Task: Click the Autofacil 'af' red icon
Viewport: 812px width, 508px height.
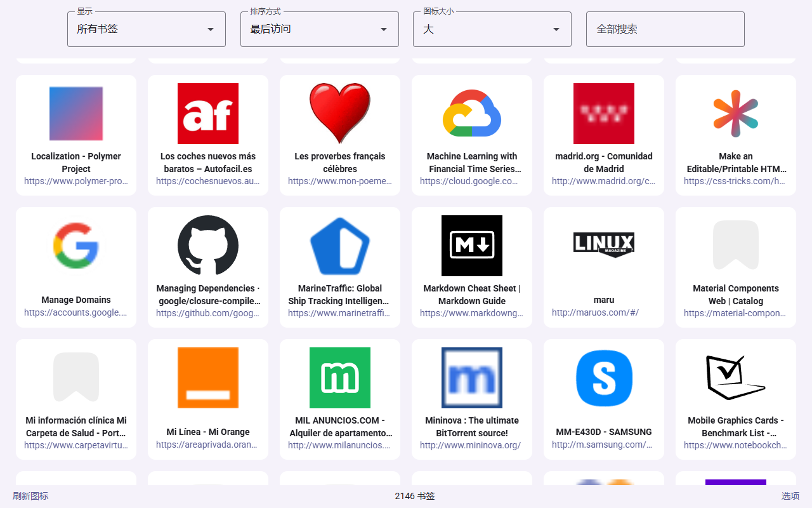Action: click(208, 114)
